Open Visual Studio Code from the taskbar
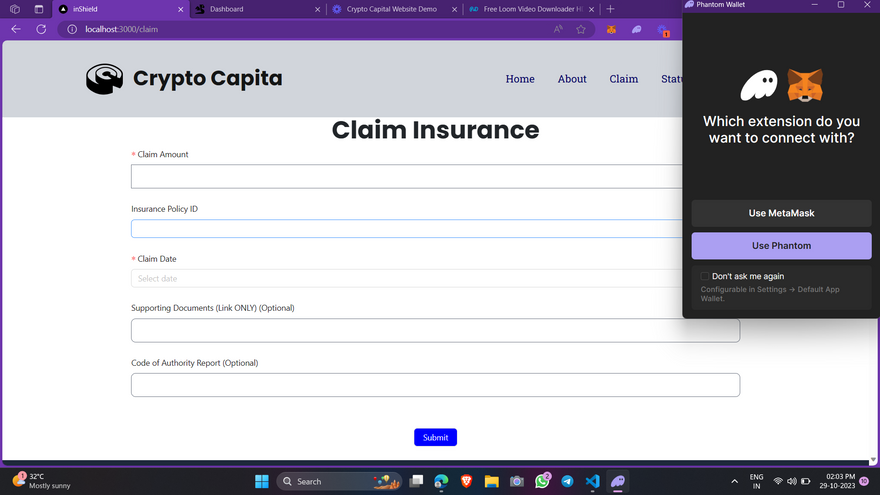 (592, 481)
